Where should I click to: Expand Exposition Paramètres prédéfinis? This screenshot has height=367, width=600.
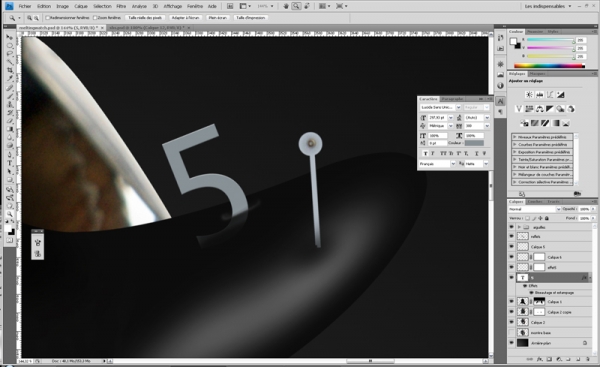click(515, 152)
